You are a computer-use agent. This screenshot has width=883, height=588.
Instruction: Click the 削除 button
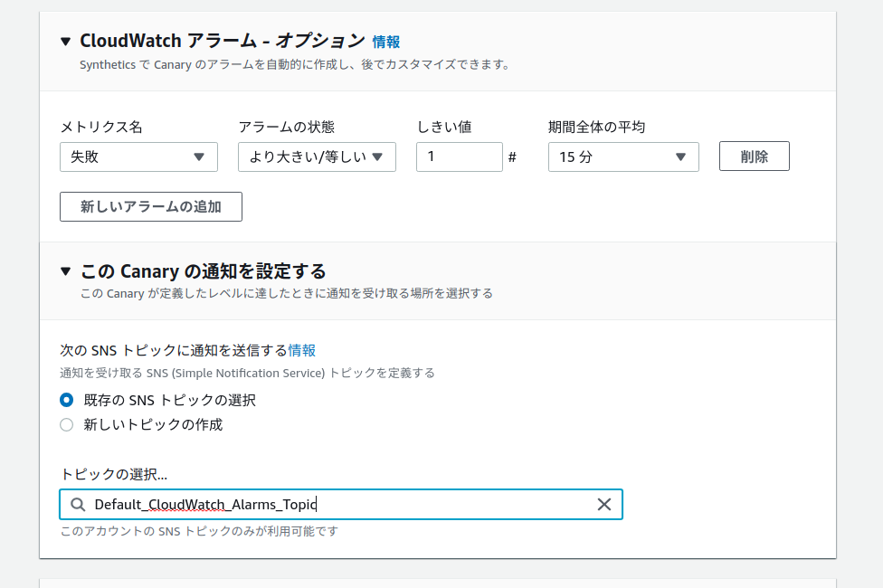point(754,156)
